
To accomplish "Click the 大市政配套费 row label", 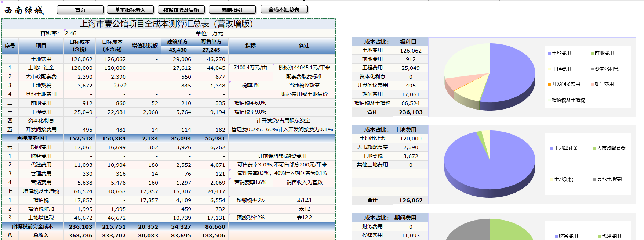I will [x=41, y=77].
